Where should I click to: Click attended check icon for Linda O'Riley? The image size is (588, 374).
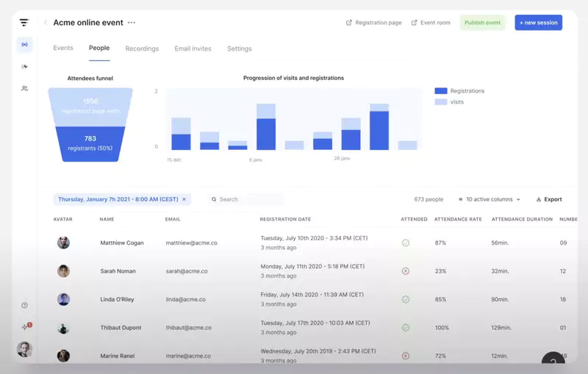click(x=406, y=300)
